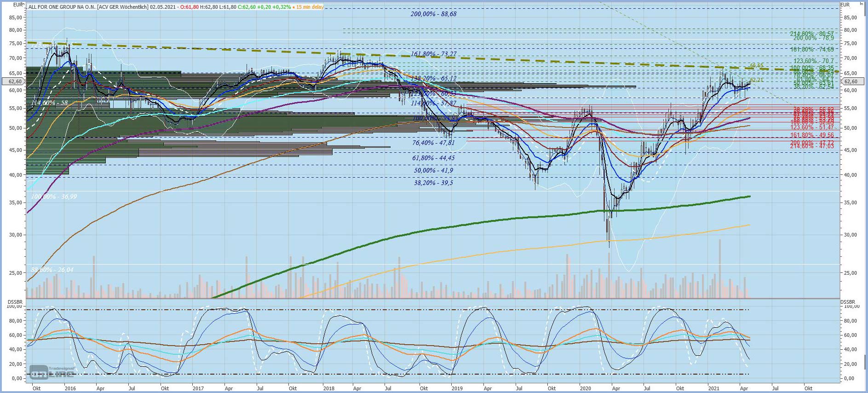Image resolution: width=868 pixels, height=393 pixels.
Task: Click the chart title ALL FOR ONE GROUP NA O.N.
Action: pyautogui.click(x=62, y=7)
